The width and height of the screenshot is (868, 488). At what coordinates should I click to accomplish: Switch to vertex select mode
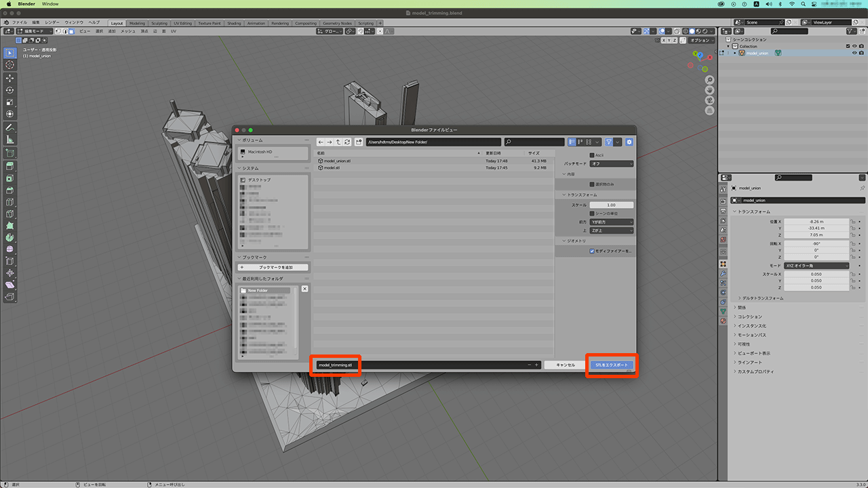tap(57, 31)
